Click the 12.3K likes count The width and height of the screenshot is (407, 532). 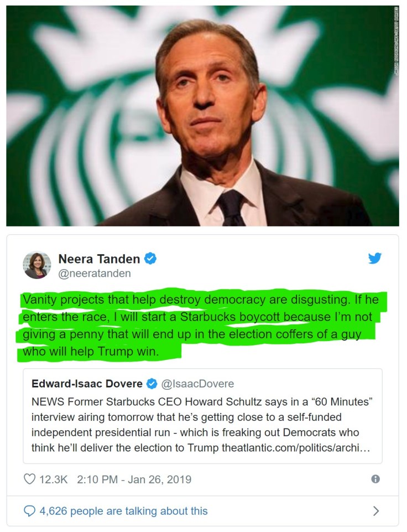54,479
